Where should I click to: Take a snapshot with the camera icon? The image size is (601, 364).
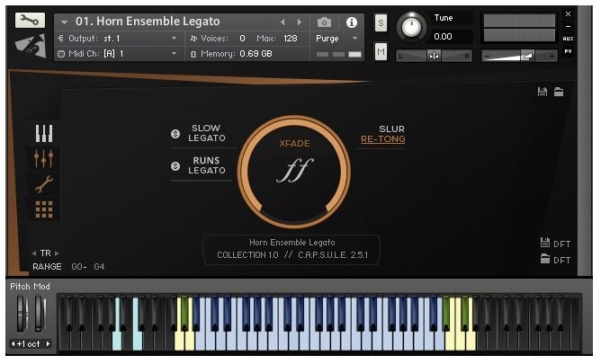324,22
